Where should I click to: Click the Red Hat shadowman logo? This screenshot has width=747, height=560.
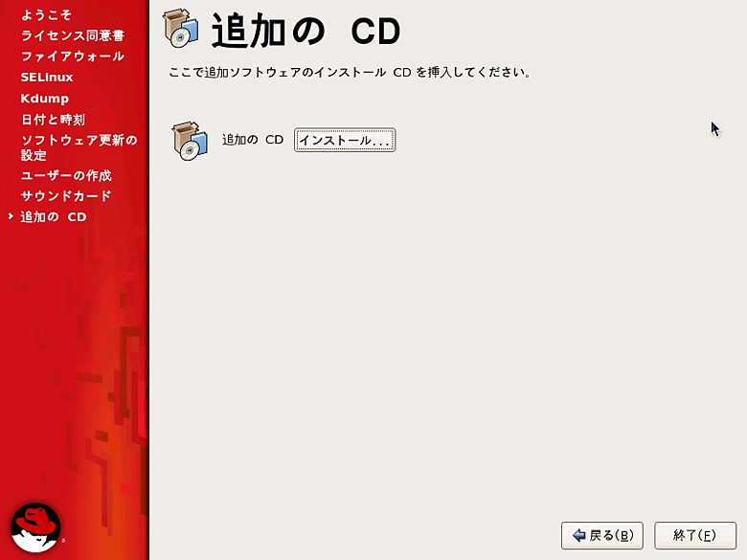(x=35, y=527)
